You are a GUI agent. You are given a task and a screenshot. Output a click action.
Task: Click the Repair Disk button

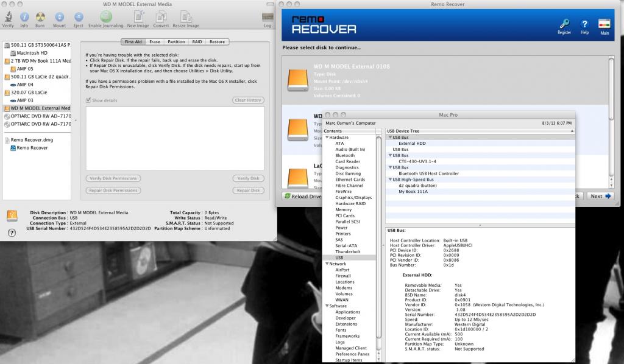click(249, 191)
